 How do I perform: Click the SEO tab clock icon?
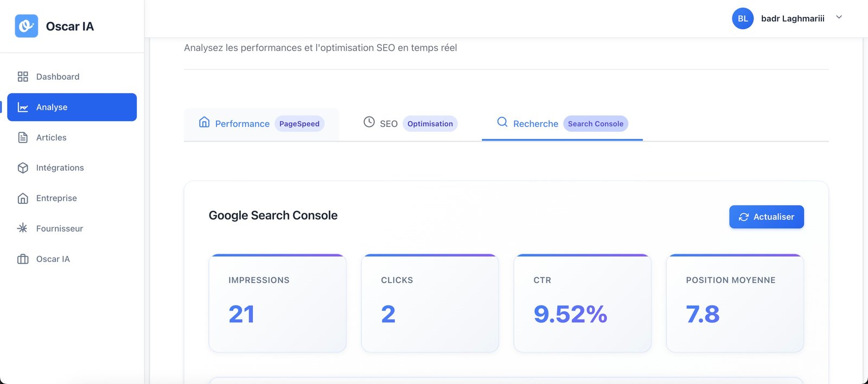(369, 122)
